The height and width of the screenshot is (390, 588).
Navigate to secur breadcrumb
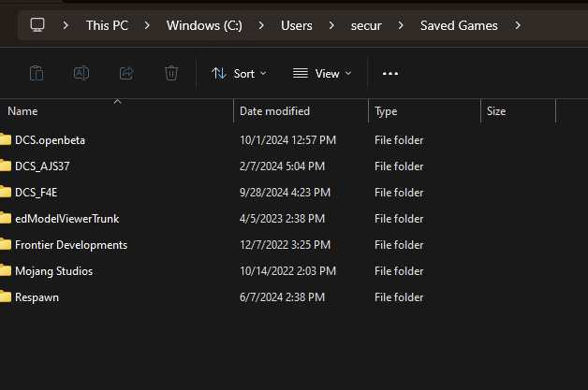click(x=366, y=25)
